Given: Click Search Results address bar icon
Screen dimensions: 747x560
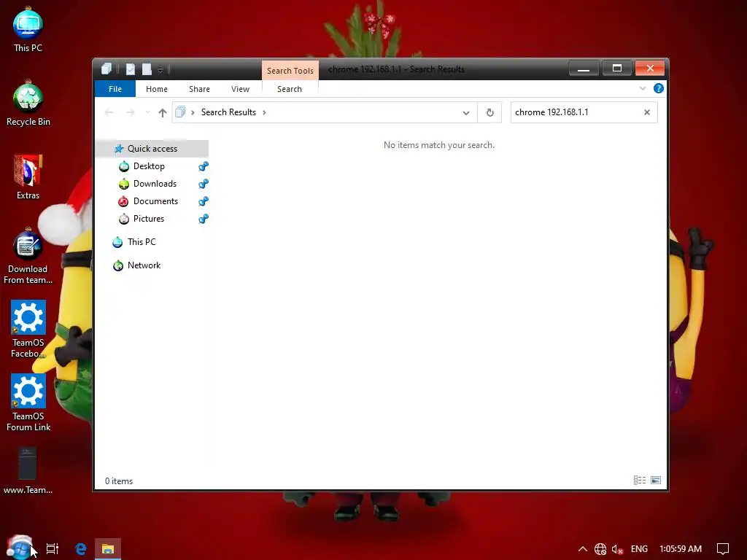Looking at the screenshot, I should click(180, 112).
